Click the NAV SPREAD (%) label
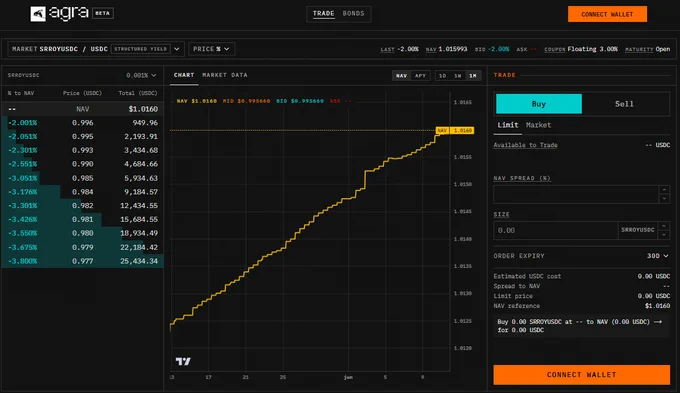 pos(522,178)
